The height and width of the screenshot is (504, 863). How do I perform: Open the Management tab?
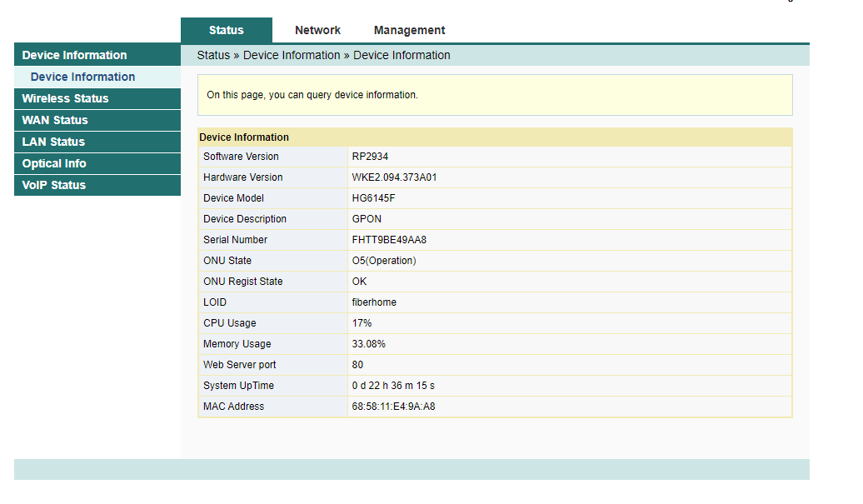tap(409, 30)
